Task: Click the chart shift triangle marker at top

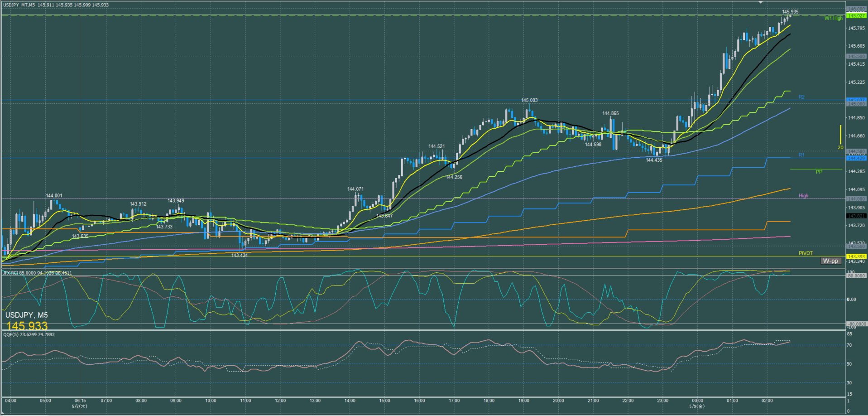Action: [761, 2]
